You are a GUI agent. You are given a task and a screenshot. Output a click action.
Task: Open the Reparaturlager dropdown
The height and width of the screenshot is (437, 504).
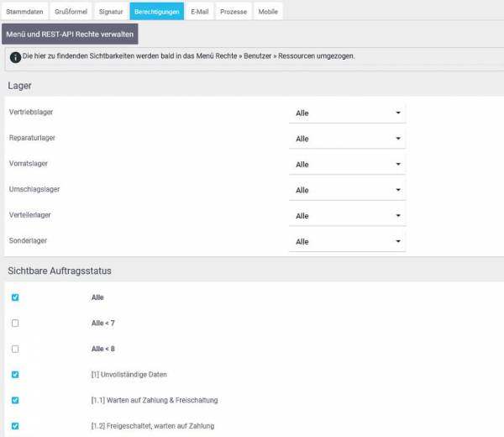click(347, 138)
